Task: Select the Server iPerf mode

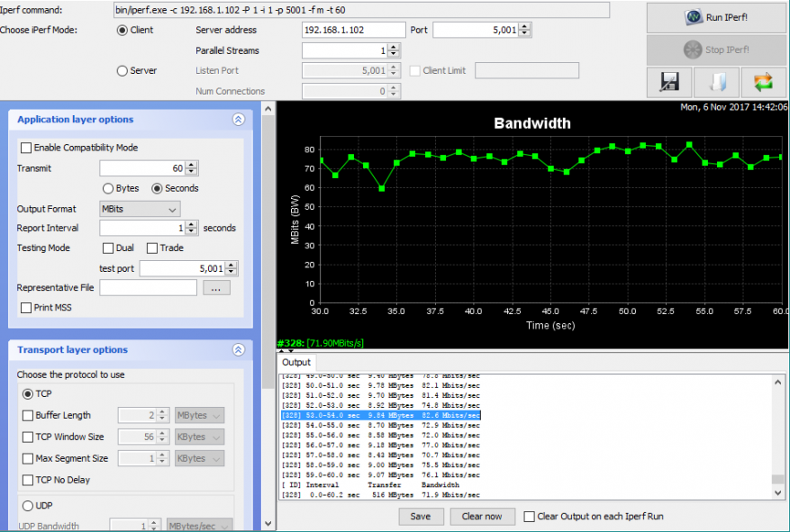Action: click(x=123, y=71)
